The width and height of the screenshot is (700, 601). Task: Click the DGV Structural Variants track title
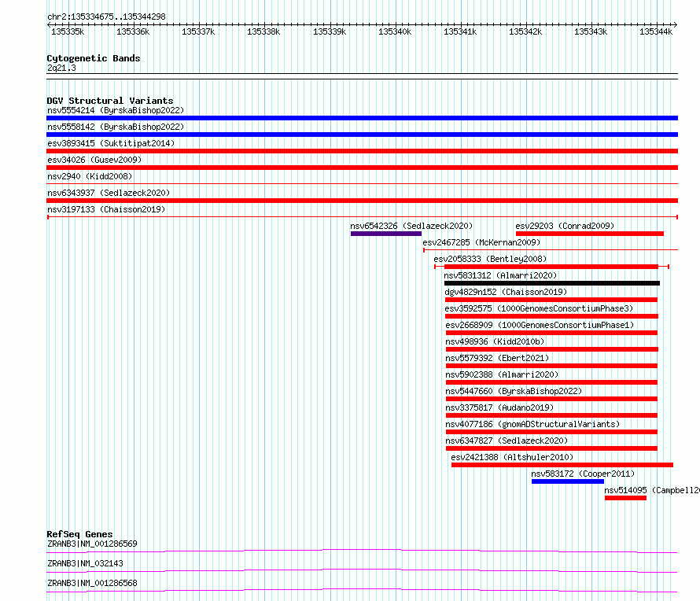point(110,101)
